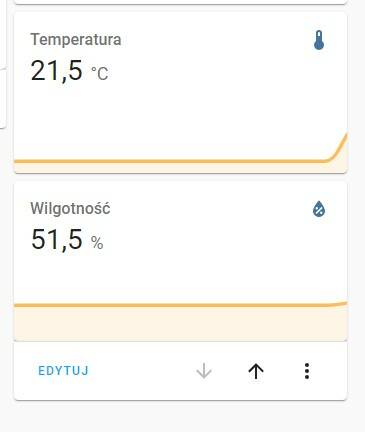Click the partially visible card above Temperatura
Screen dimensions: 365x432
coord(181,2)
